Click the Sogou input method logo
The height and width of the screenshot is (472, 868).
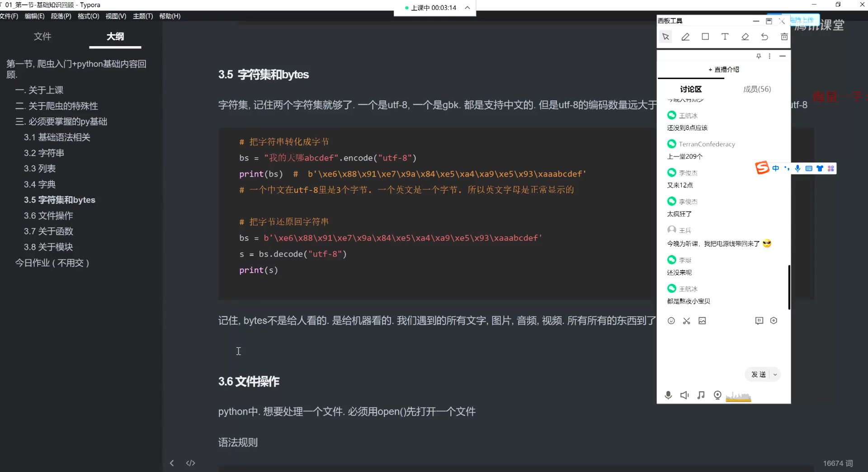(x=762, y=168)
